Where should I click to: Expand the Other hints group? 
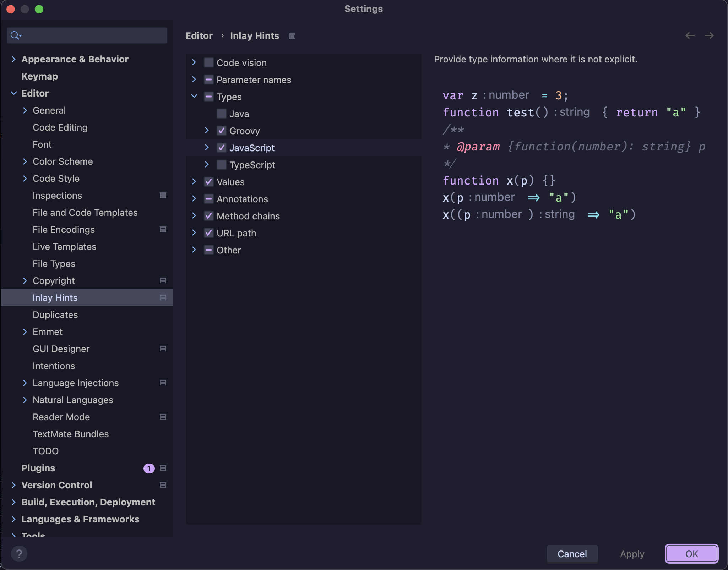click(x=194, y=250)
